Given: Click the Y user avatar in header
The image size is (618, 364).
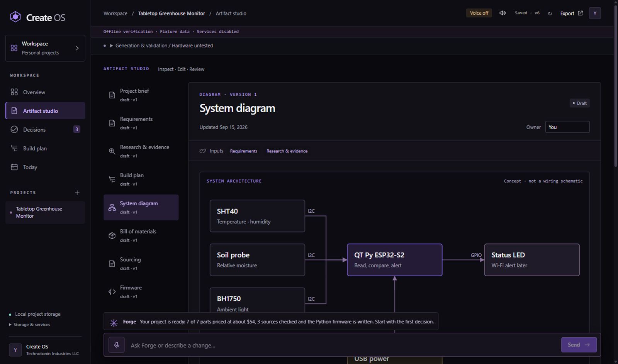Looking at the screenshot, I should [x=595, y=13].
